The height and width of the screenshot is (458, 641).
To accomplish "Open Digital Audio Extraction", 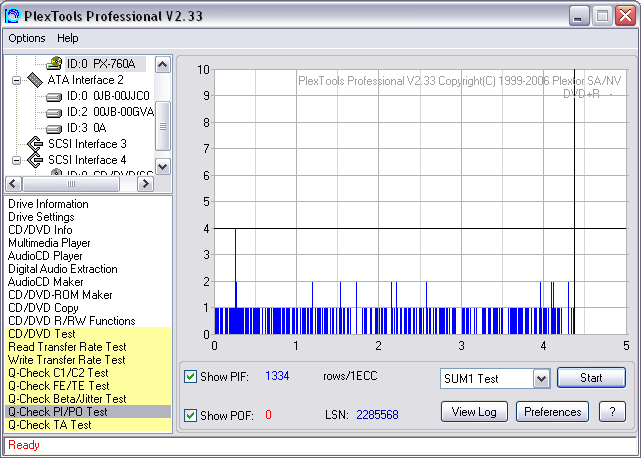I will pos(63,269).
